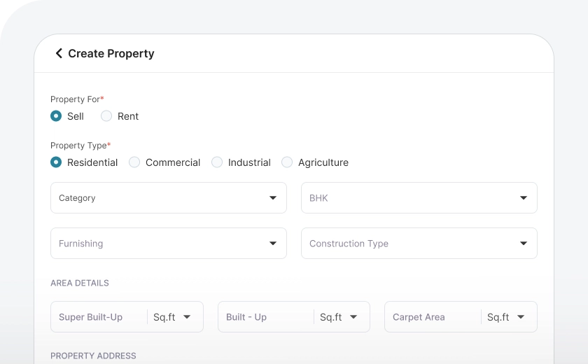Viewport: 588px width, 364px height.
Task: Click the arrow icon in BHK field
Action: (524, 198)
